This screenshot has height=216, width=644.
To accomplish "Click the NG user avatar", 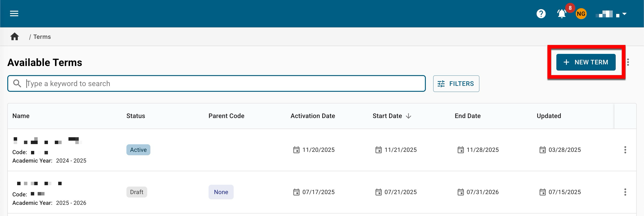I will (x=581, y=14).
